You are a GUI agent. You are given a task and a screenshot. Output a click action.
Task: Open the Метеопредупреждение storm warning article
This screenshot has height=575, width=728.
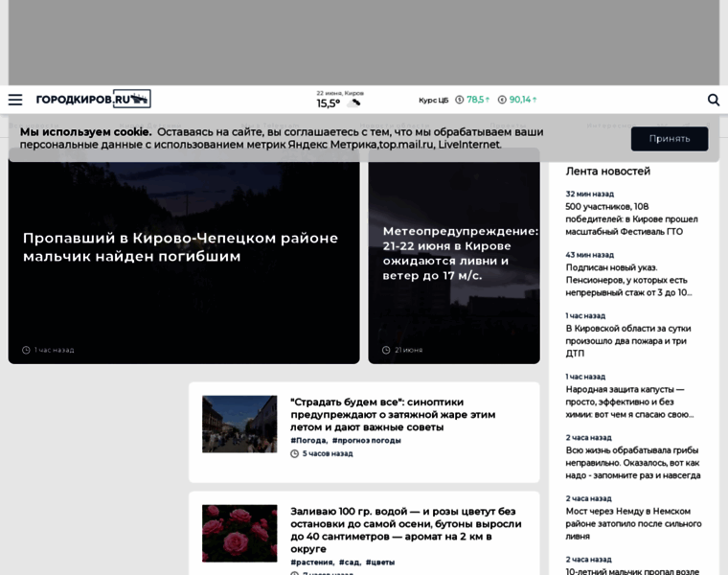click(x=460, y=253)
